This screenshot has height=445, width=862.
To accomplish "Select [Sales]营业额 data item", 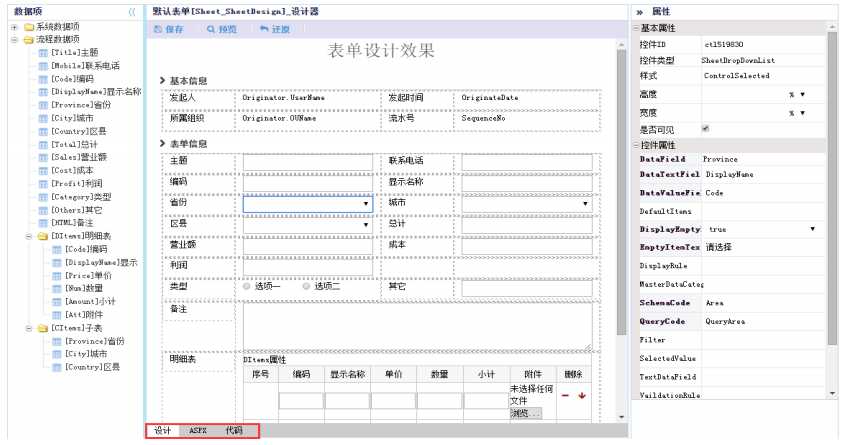I will tap(79, 158).
